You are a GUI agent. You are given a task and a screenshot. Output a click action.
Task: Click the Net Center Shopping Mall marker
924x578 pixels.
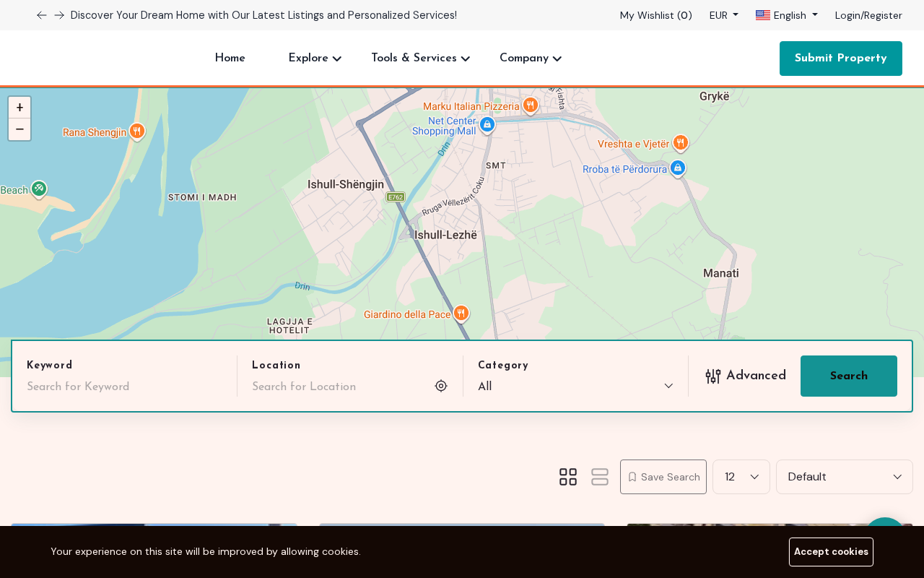pyautogui.click(x=486, y=124)
